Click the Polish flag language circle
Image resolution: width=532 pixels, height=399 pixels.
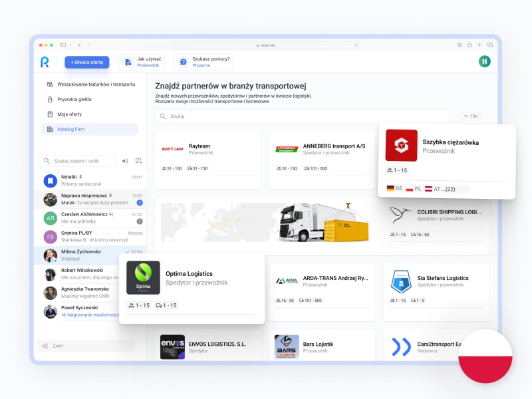click(485, 356)
